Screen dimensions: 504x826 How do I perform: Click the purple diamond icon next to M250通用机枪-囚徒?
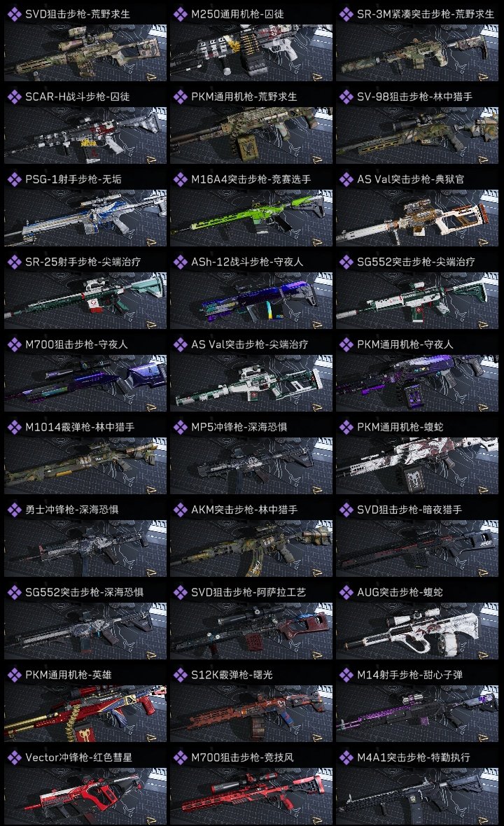pos(180,14)
